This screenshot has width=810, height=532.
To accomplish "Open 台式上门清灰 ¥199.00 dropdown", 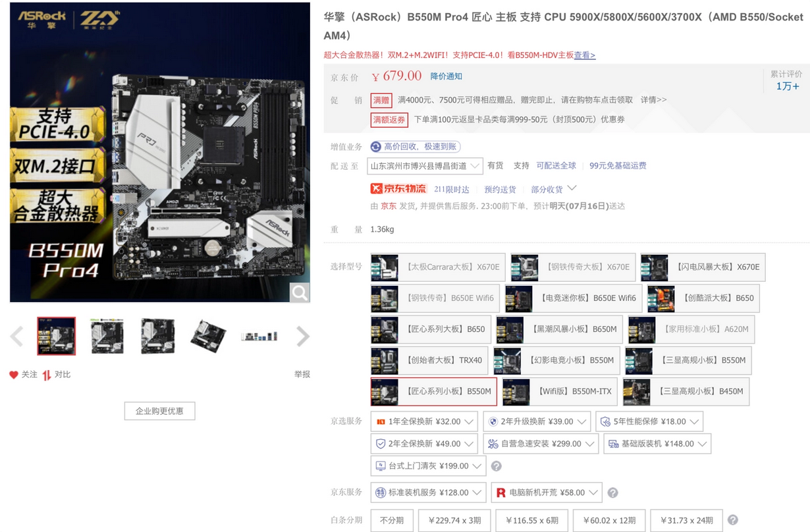I will (428, 466).
